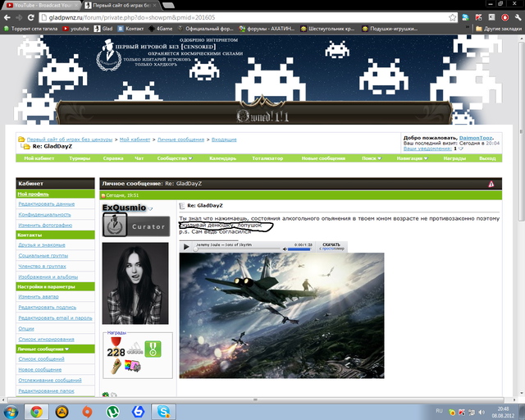Open ExQusmio avatar photo

135,283
